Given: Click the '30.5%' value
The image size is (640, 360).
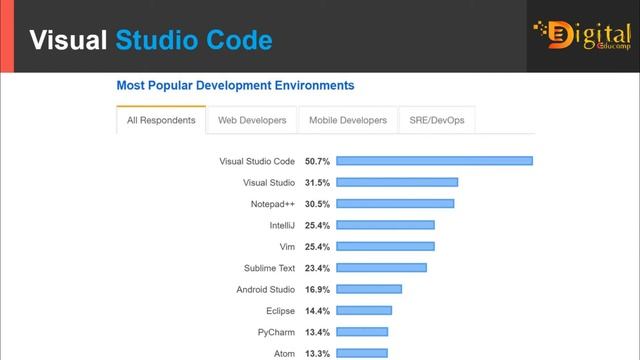Looking at the screenshot, I should tap(317, 204).
